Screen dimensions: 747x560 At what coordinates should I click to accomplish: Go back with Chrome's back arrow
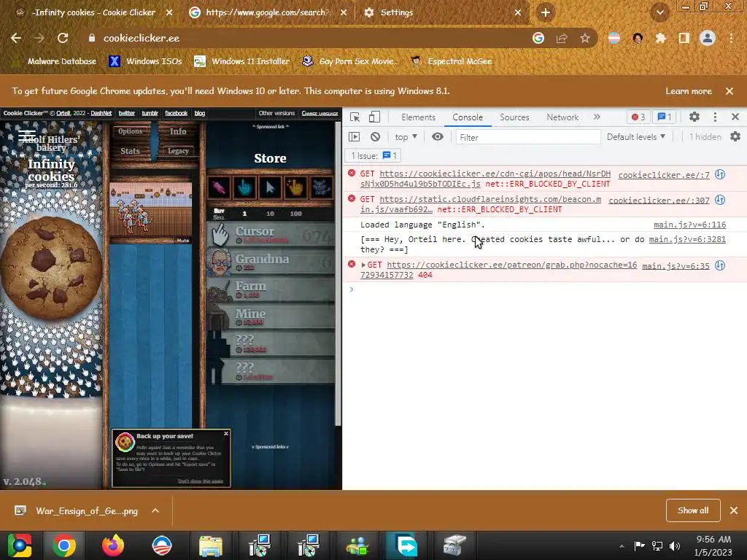point(16,38)
